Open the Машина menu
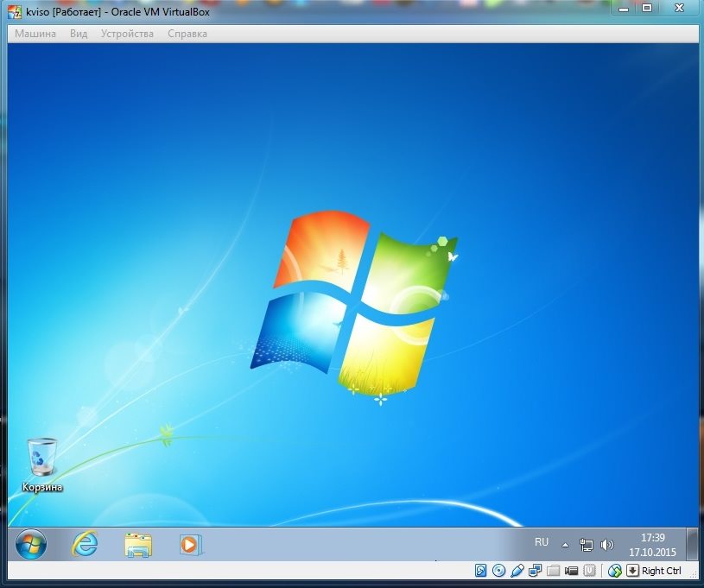Image resolution: width=704 pixels, height=588 pixels. coord(35,34)
